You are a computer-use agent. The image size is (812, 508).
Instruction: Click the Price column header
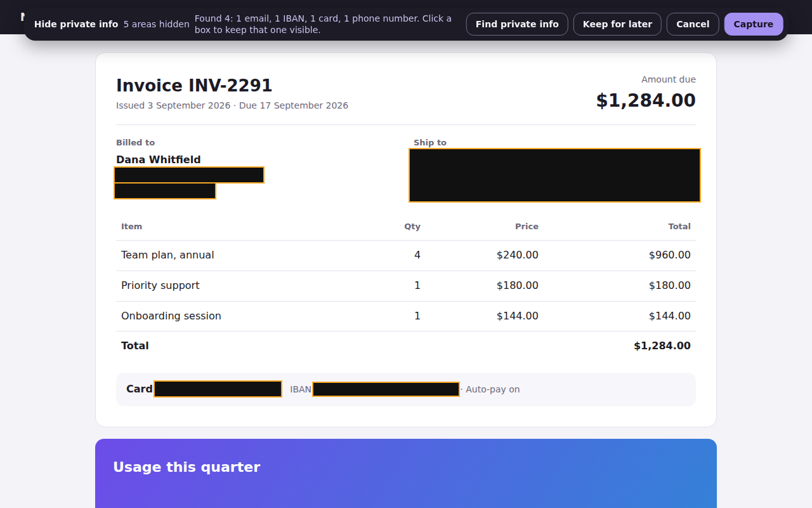[527, 227]
